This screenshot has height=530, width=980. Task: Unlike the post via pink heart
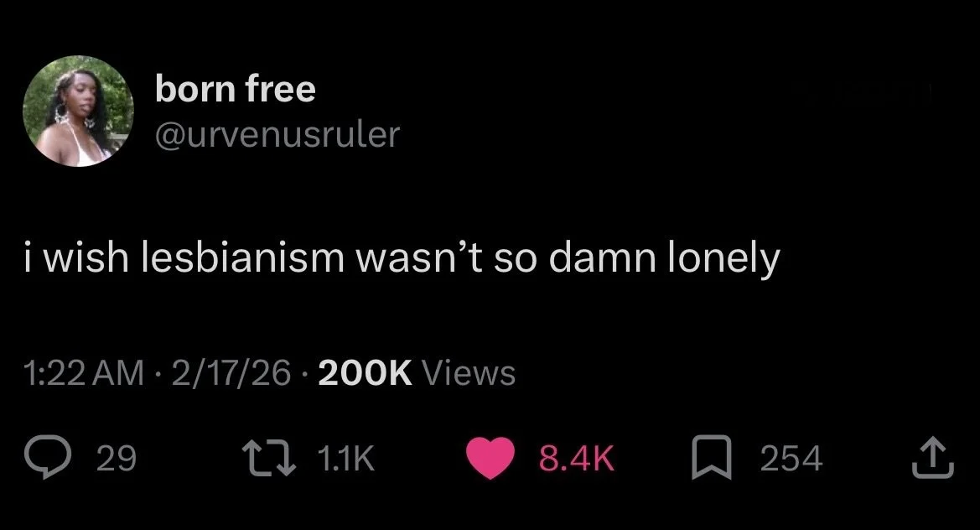490,458
